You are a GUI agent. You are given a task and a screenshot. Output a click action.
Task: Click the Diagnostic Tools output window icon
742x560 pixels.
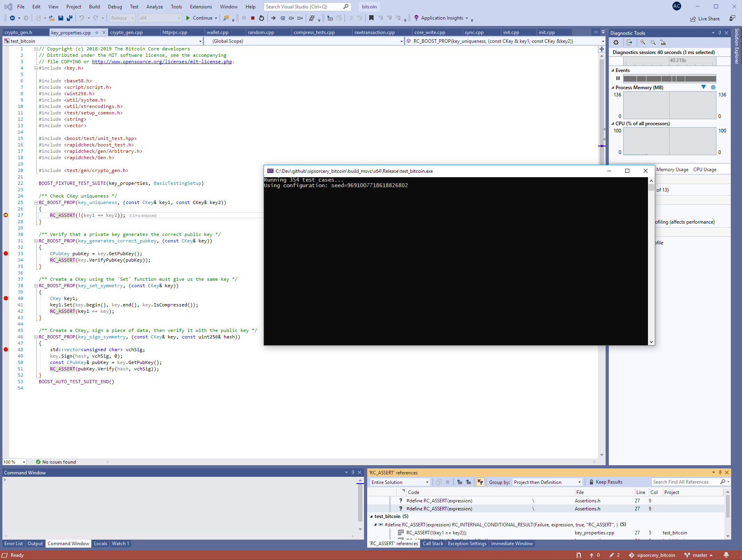[x=630, y=42]
